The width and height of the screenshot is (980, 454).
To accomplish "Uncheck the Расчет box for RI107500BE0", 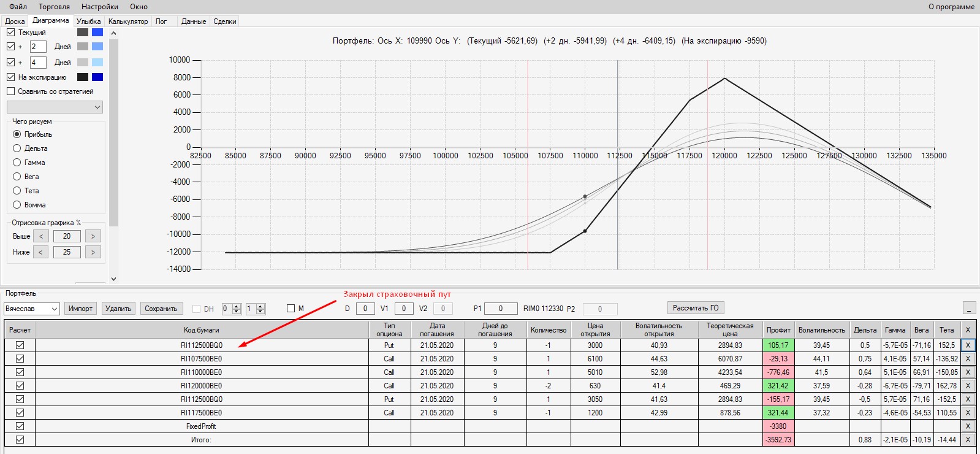I will click(20, 359).
